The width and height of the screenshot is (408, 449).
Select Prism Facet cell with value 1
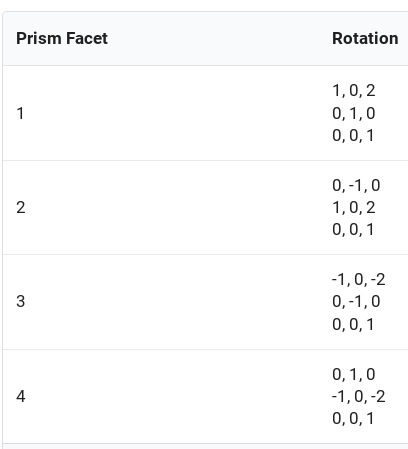pyautogui.click(x=20, y=113)
